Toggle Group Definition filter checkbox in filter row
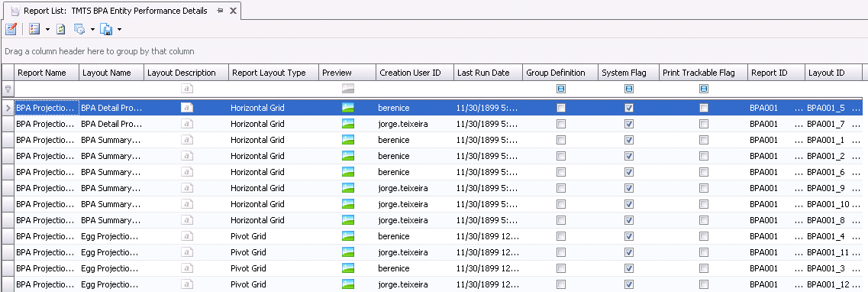This screenshot has width=868, height=292. [x=561, y=89]
